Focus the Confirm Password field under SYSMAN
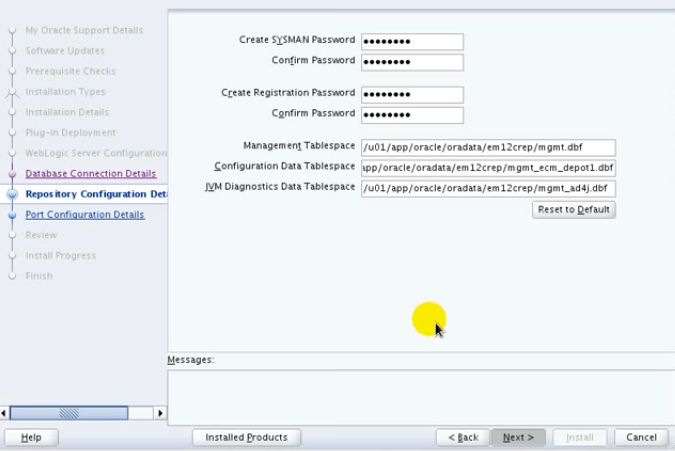 tap(412, 62)
